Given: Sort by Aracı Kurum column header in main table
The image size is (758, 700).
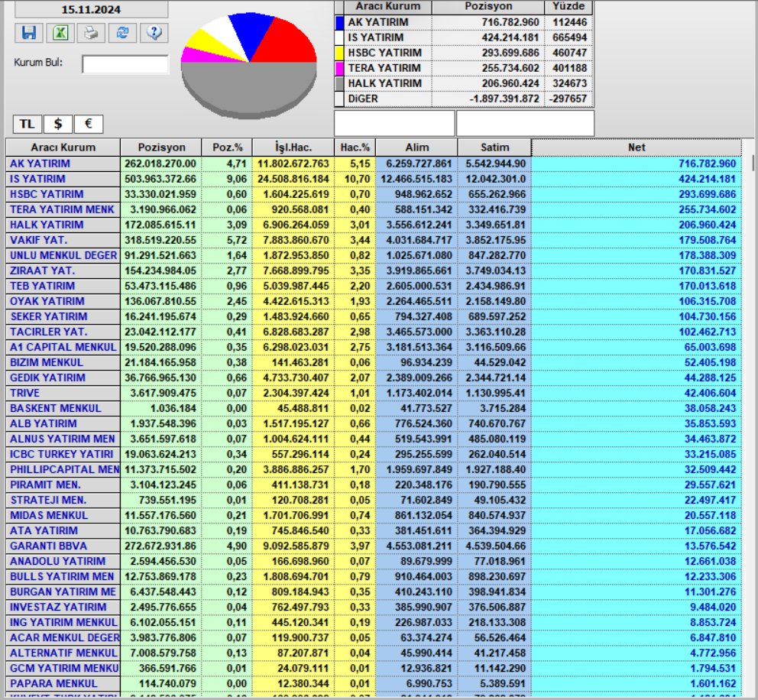Looking at the screenshot, I should 63,147.
